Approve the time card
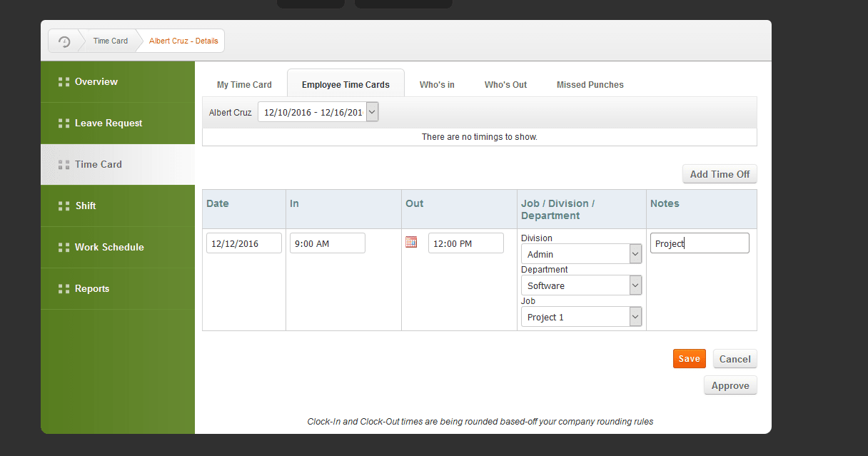The width and height of the screenshot is (868, 456). click(x=730, y=385)
